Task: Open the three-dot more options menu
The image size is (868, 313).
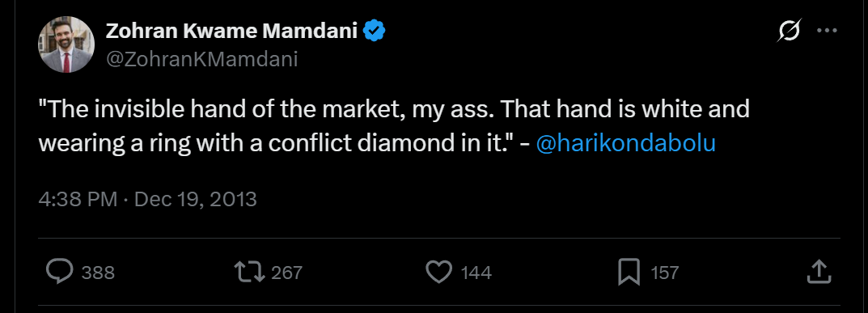Action: tap(827, 31)
